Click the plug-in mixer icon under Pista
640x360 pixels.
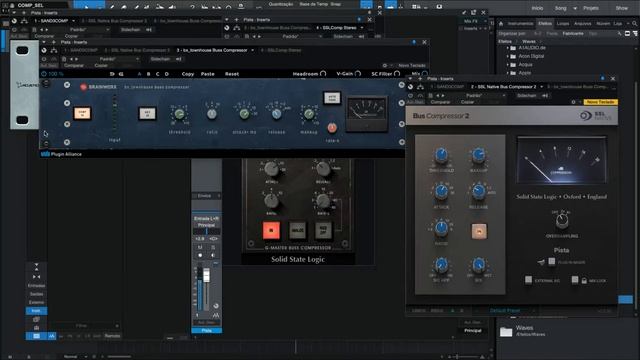541,262
